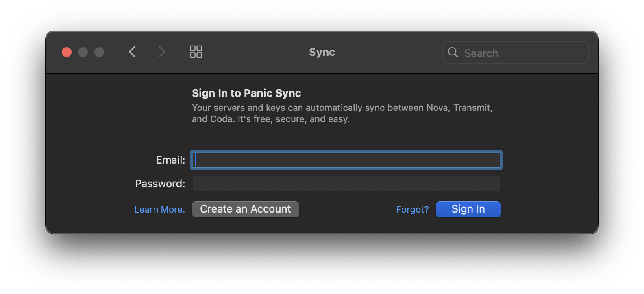Click the 'Email:' label
The width and height of the screenshot is (644, 294).
click(x=170, y=160)
